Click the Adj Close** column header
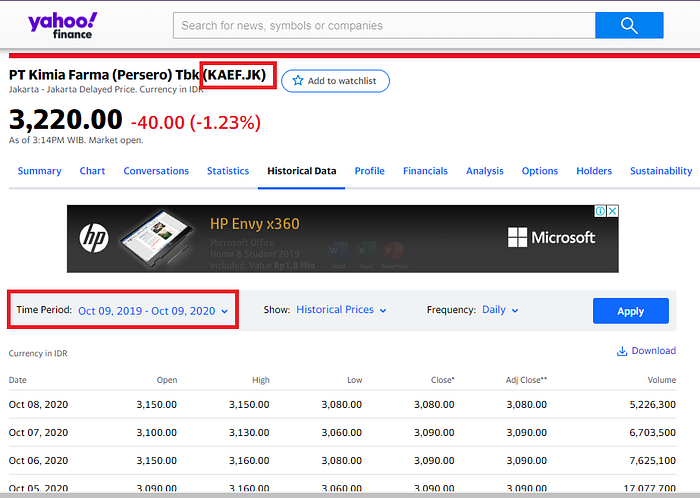Screen dimensions: 700x498 coord(526,380)
